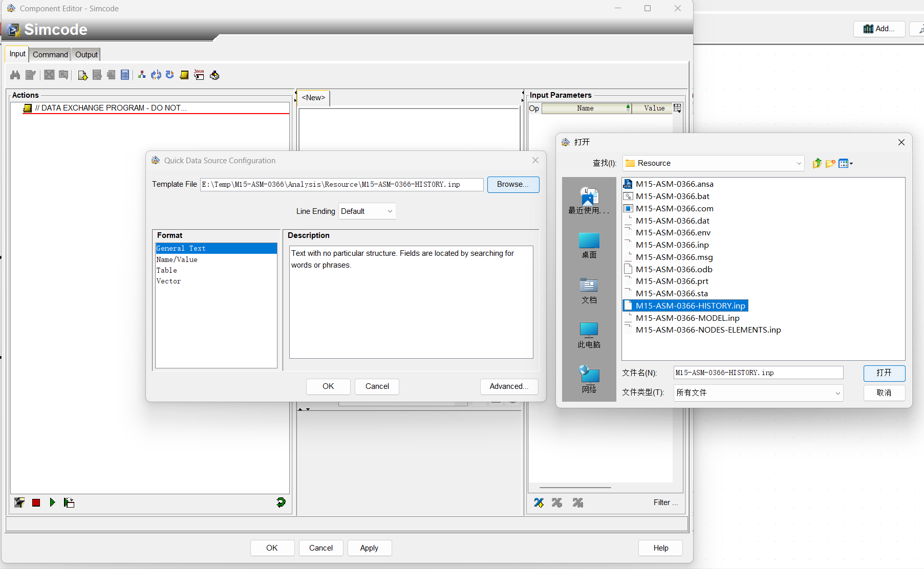
Task: Switch to the Command tab
Action: (50, 54)
